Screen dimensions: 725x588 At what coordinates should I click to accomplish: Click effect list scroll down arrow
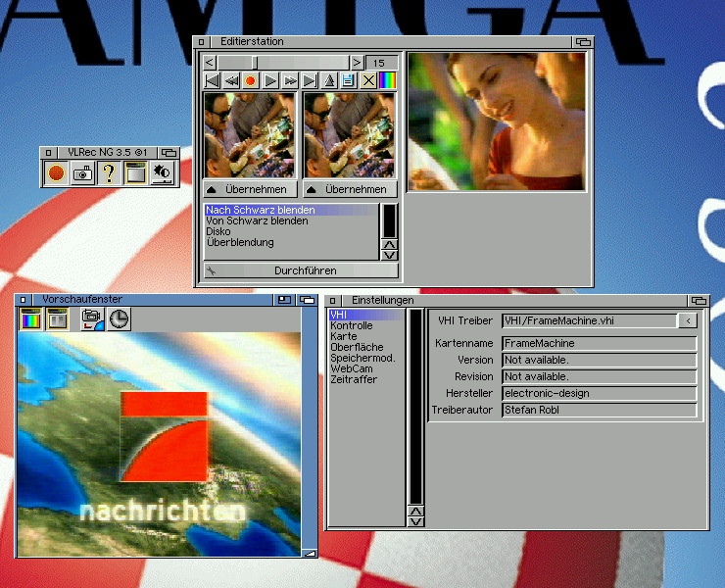[390, 255]
